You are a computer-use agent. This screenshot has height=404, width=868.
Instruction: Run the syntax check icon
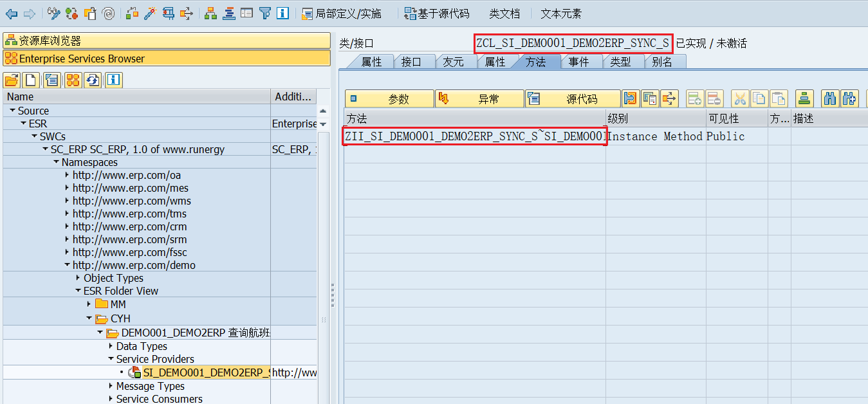pos(133,13)
